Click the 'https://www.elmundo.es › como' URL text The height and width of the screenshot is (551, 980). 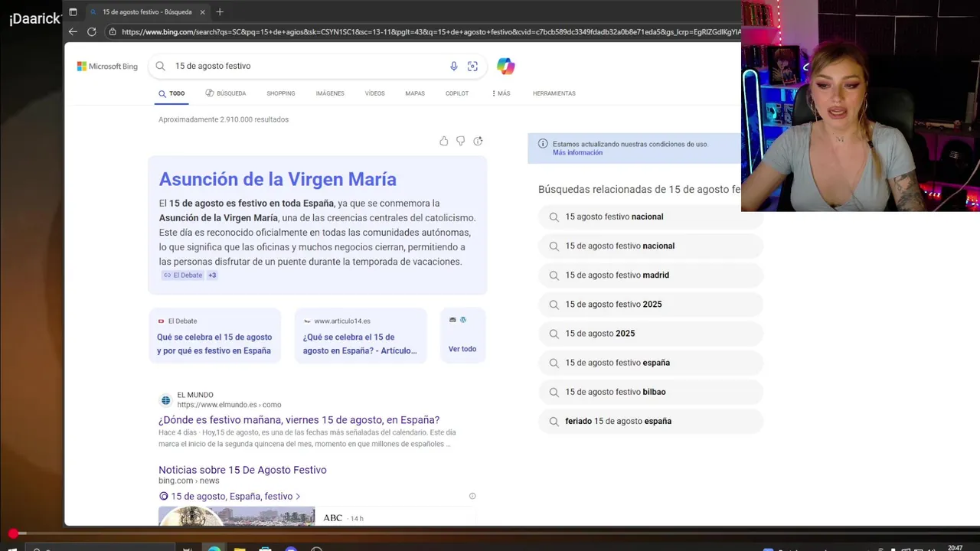point(229,405)
